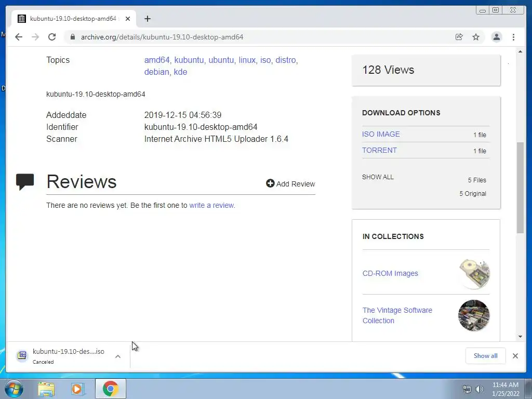Click the Vintage Software Collection thumbnail
The height and width of the screenshot is (399, 532).
click(x=474, y=315)
